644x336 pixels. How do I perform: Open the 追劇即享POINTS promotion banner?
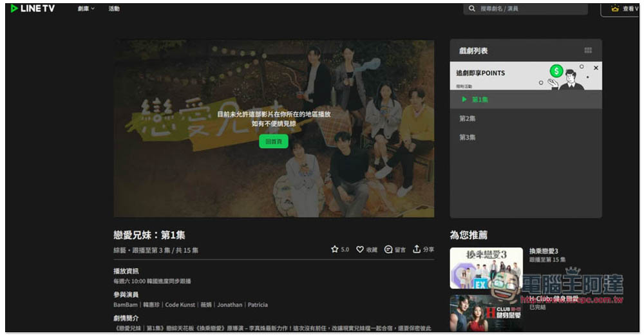tap(526, 76)
